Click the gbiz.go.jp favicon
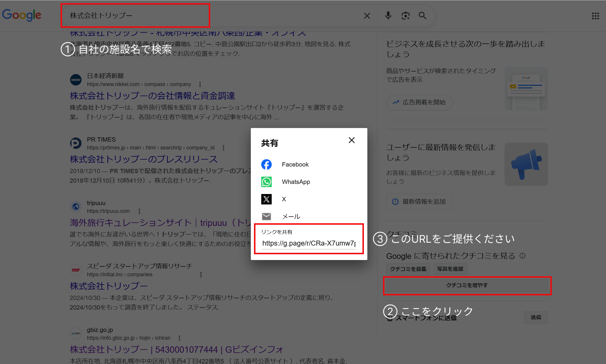The image size is (606, 364). (76, 333)
